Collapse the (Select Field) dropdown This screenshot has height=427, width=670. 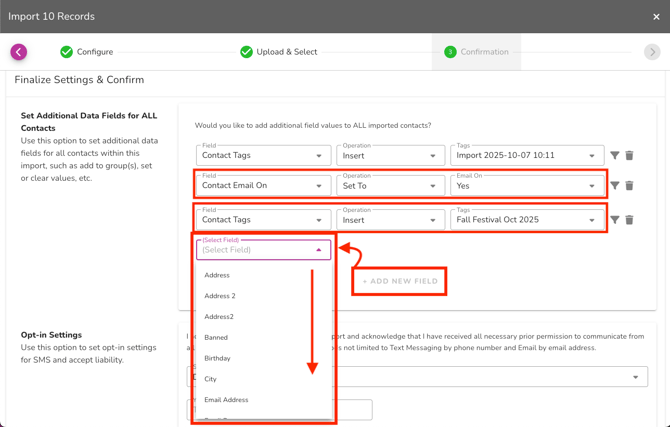pyautogui.click(x=319, y=250)
